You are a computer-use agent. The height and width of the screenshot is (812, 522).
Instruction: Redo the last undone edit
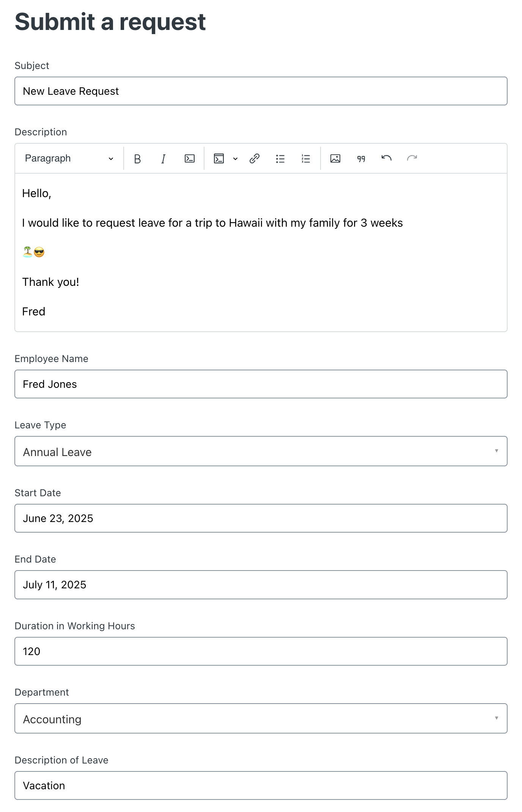(412, 158)
